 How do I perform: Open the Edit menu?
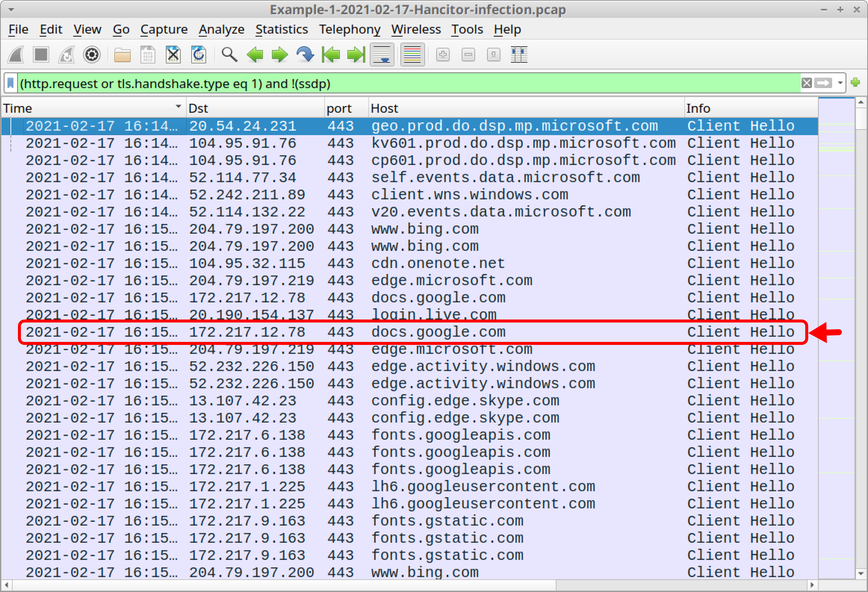51,29
